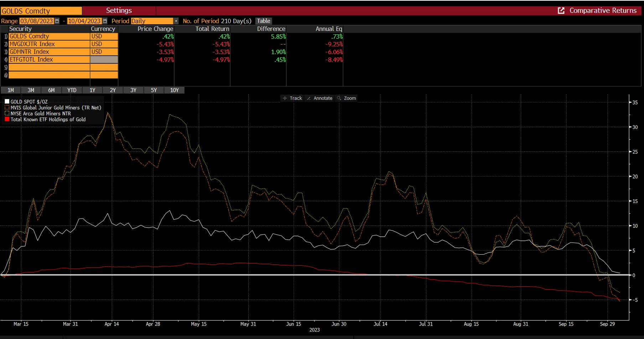This screenshot has width=644, height=339.
Task: Click USD currency field for MVGDXJTR Index
Action: tap(104, 44)
